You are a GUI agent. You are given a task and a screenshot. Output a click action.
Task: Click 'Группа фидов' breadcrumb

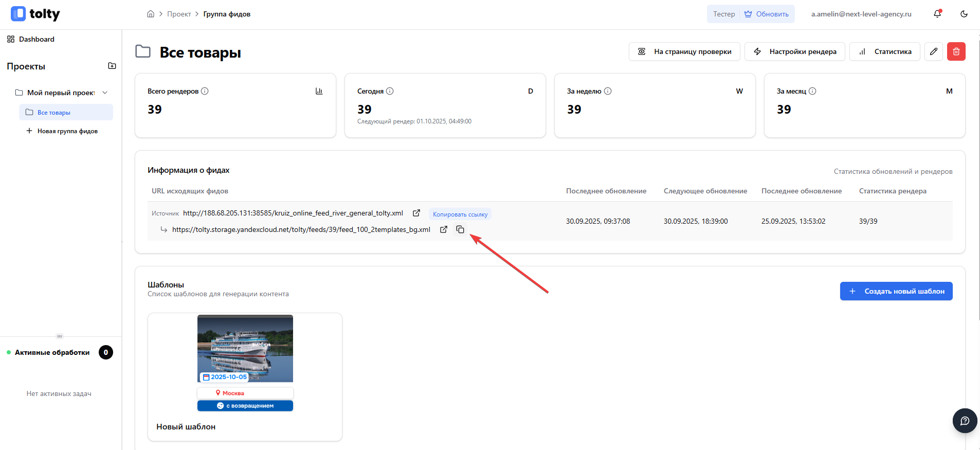(x=227, y=14)
